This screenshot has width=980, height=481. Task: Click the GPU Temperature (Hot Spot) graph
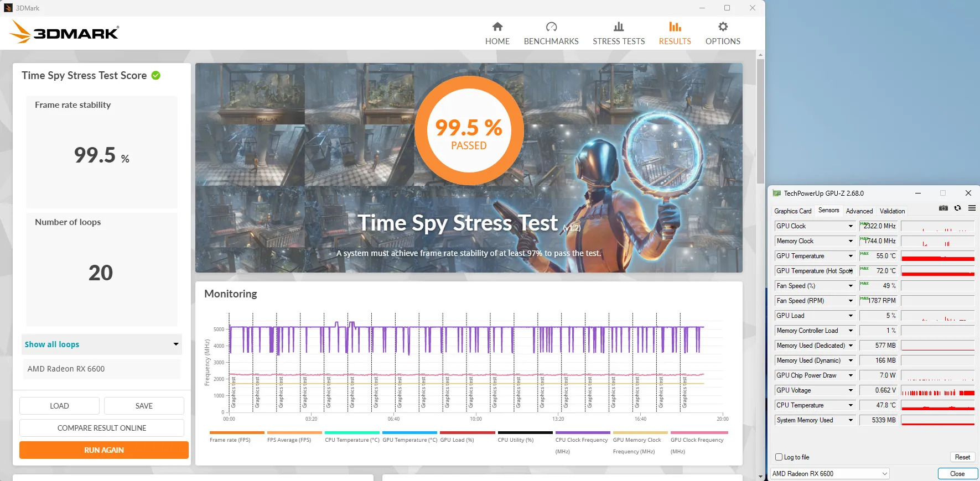point(937,271)
